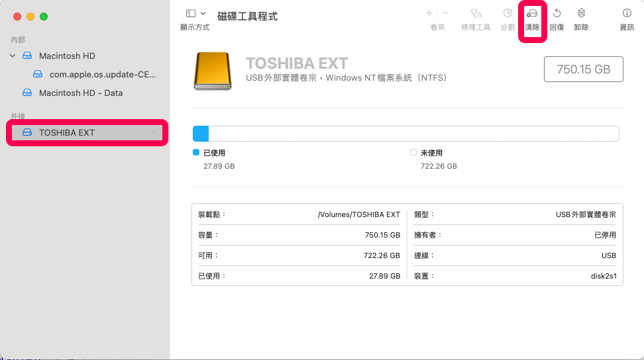Click the blue used-space segment of bar
644x360 pixels.
(201, 134)
